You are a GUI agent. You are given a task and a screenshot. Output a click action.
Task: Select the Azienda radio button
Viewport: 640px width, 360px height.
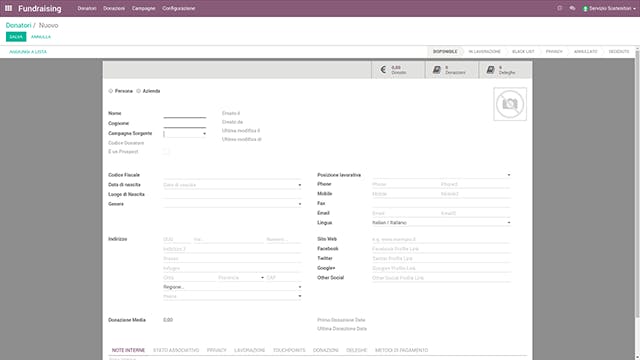(x=138, y=91)
